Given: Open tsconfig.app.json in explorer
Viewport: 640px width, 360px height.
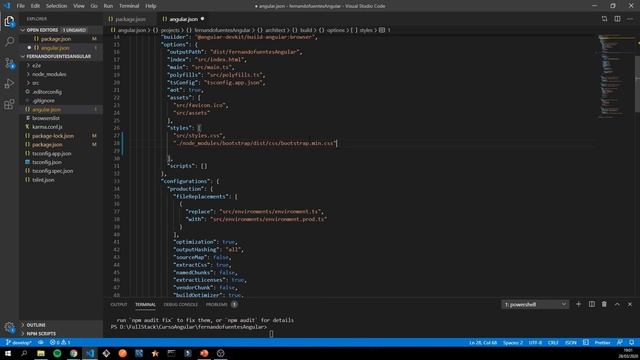Looking at the screenshot, I should [x=51, y=153].
